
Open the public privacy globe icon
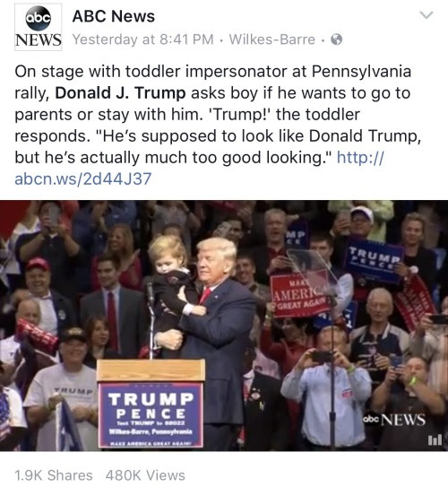(x=337, y=39)
